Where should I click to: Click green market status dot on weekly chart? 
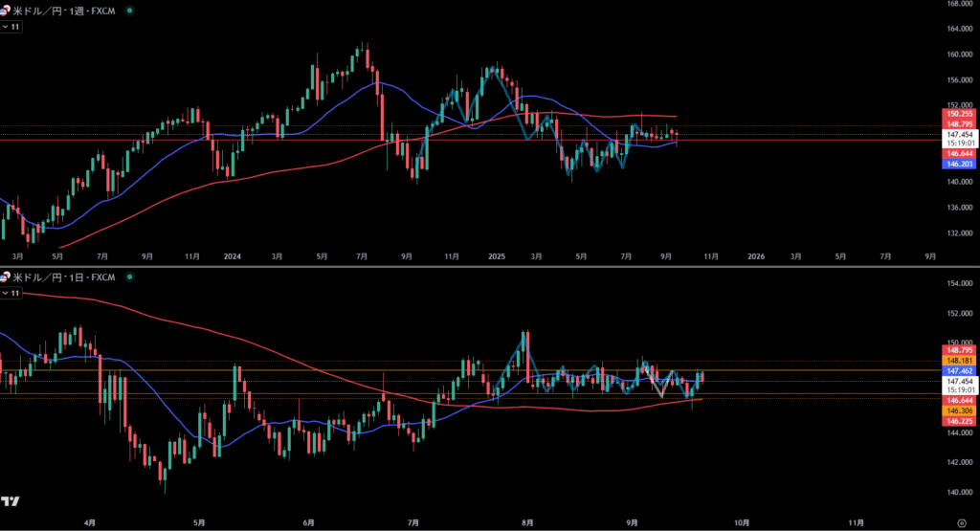130,10
